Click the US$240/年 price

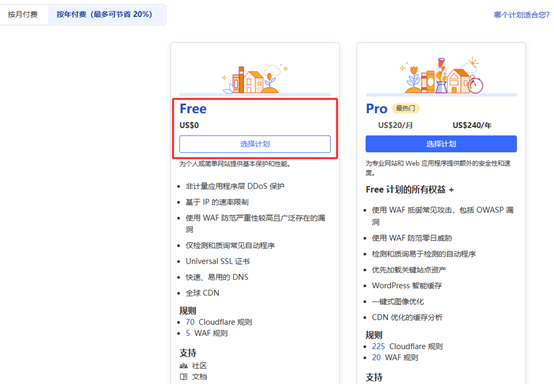pyautogui.click(x=472, y=125)
